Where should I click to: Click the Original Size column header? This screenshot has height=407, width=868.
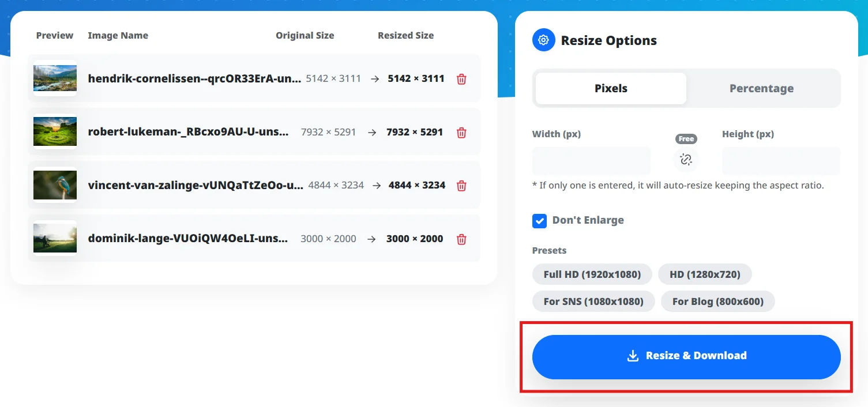[x=305, y=36]
